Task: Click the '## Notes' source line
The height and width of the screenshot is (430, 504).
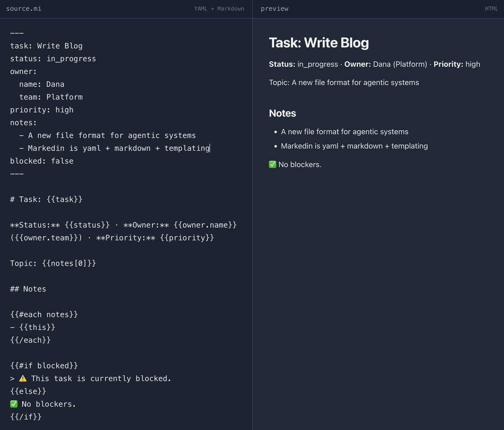Action: [28, 289]
